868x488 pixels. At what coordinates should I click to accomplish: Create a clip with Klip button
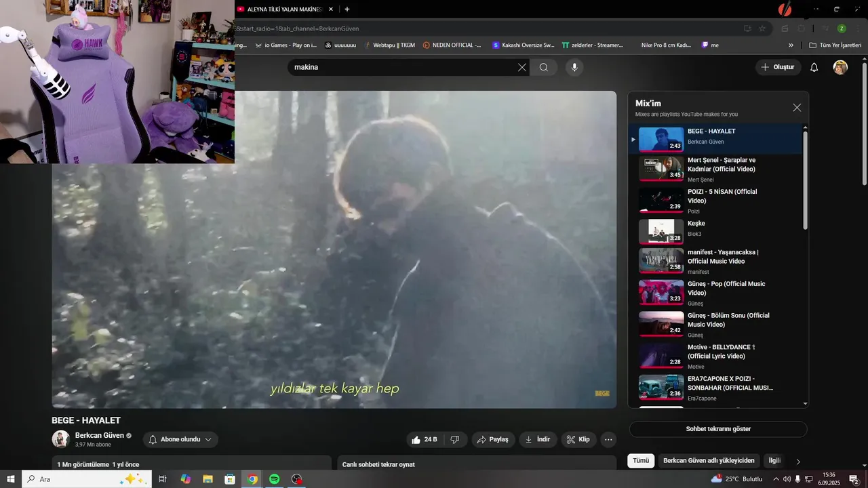click(x=578, y=439)
